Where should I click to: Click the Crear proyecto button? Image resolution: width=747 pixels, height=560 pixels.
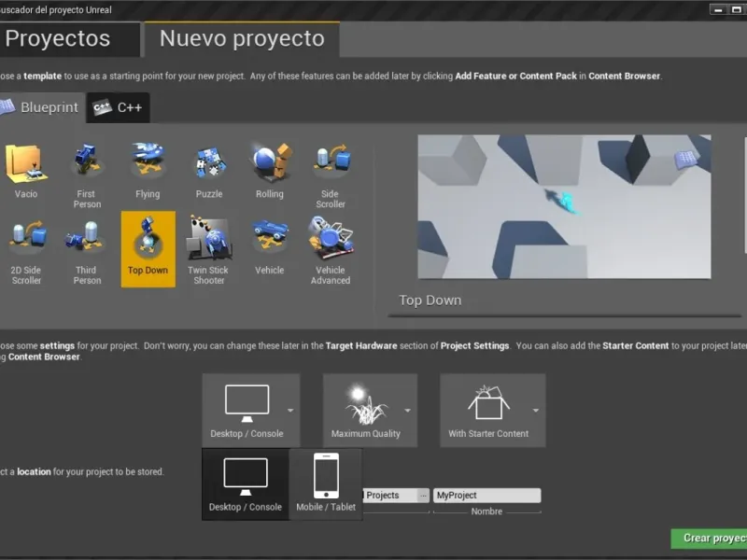(709, 539)
